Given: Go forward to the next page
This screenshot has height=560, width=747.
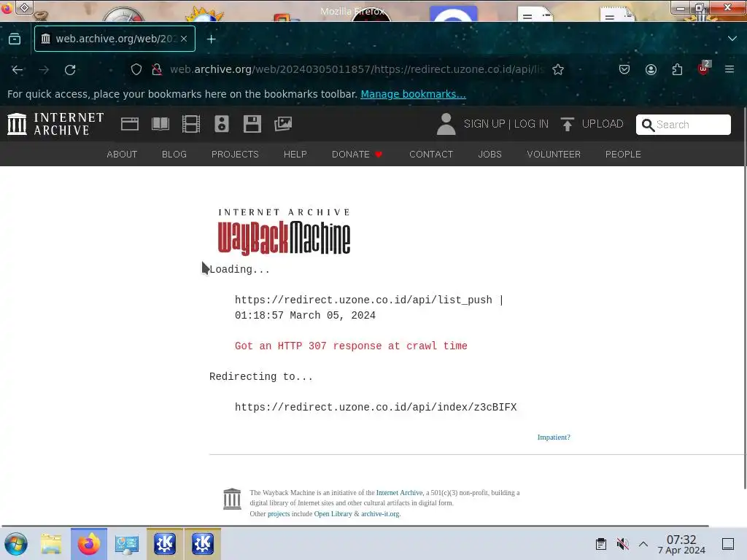Looking at the screenshot, I should (44, 69).
